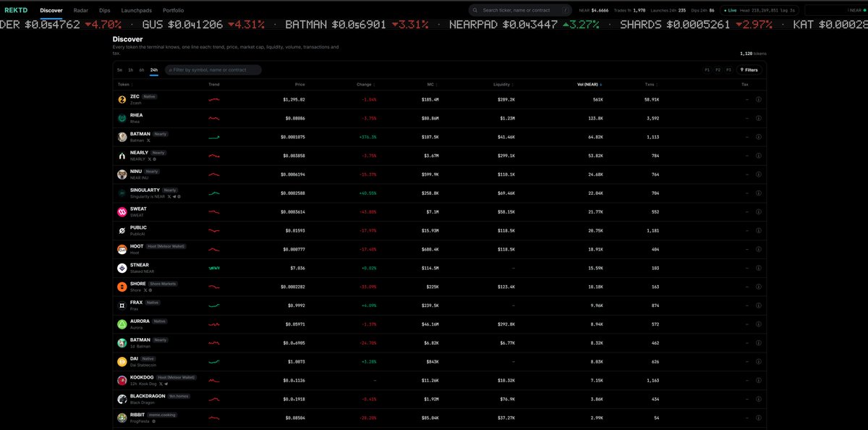Viewport: 868px width, 430px height.
Task: Click the Live status indicator
Action: 731,11
